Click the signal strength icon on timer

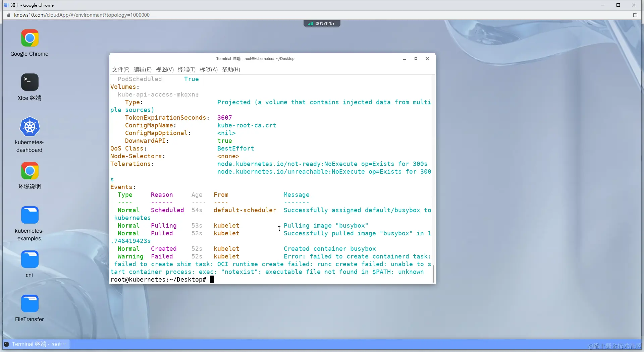click(x=310, y=23)
